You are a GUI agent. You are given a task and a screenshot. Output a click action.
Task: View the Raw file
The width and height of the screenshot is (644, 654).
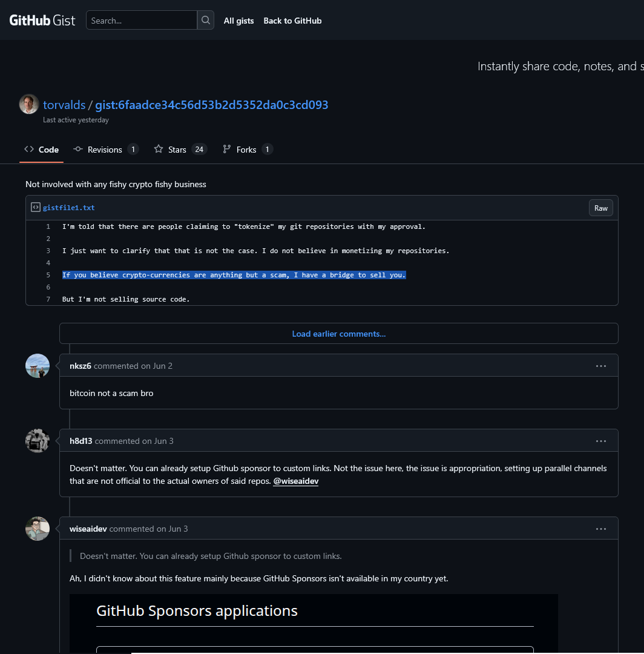coord(600,208)
